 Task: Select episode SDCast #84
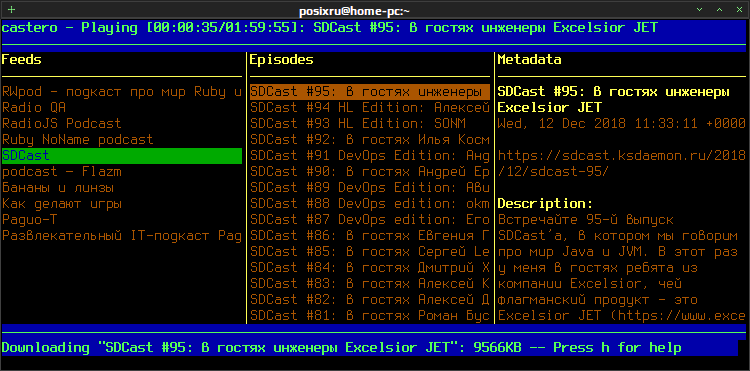(370, 268)
